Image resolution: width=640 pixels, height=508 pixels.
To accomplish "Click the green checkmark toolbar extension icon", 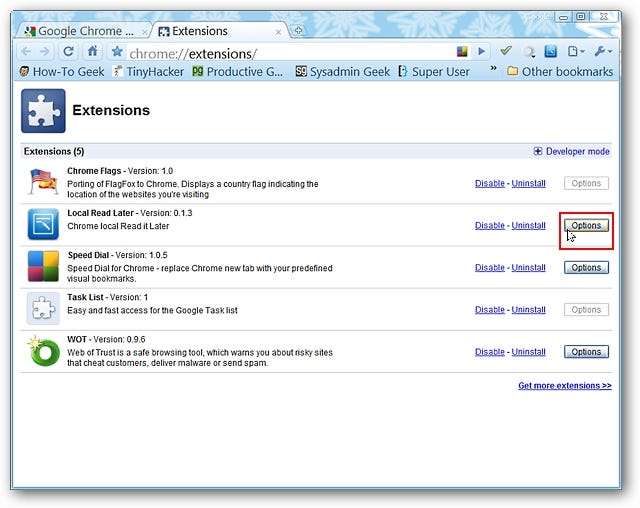I will [506, 51].
